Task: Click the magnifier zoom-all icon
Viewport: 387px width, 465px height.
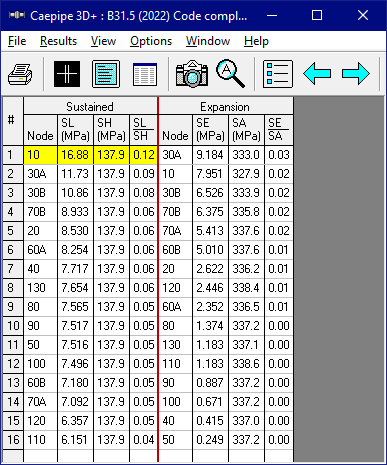Action: [x=230, y=73]
